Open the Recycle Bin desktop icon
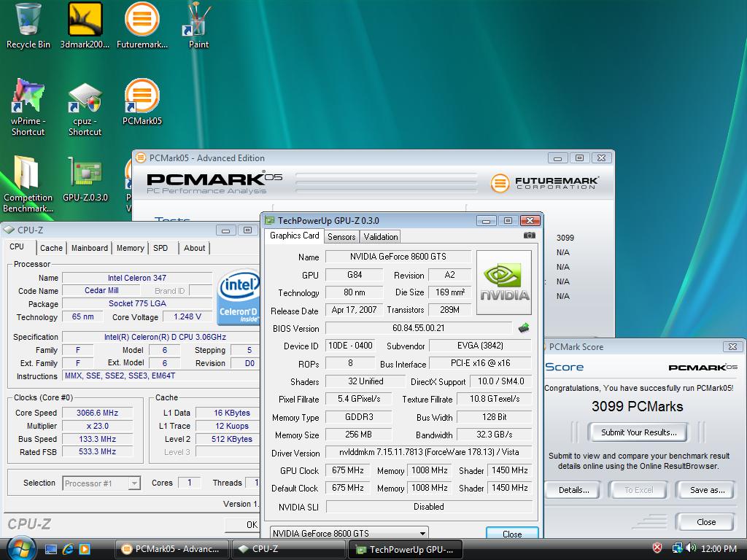This screenshot has width=747, height=560. (x=28, y=26)
